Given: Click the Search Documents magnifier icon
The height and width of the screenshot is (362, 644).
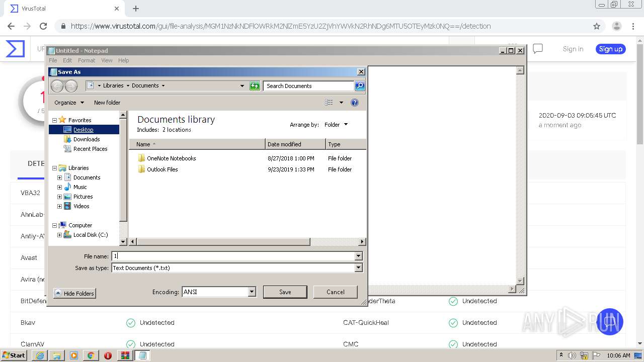Looking at the screenshot, I should click(360, 86).
